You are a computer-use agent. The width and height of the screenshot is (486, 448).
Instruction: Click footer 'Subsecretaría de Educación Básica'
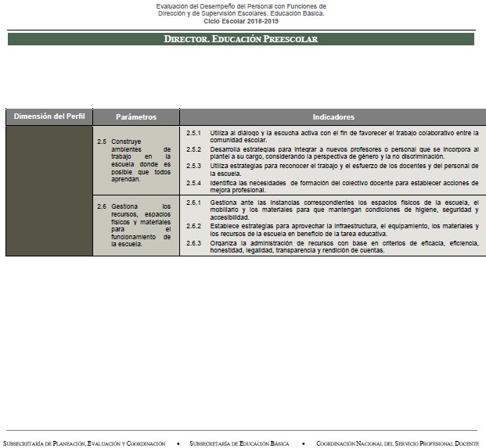tap(239, 443)
